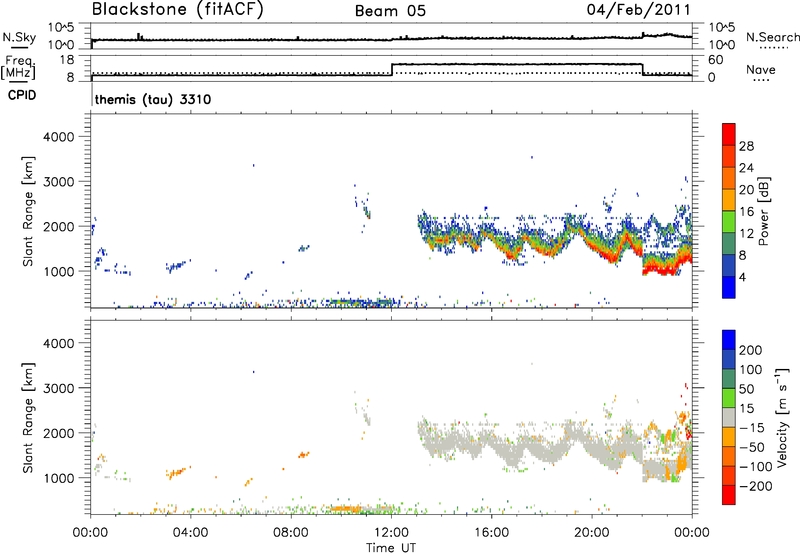Click the '24' label on Power colorbar
This screenshot has width=800, height=554.
click(746, 168)
